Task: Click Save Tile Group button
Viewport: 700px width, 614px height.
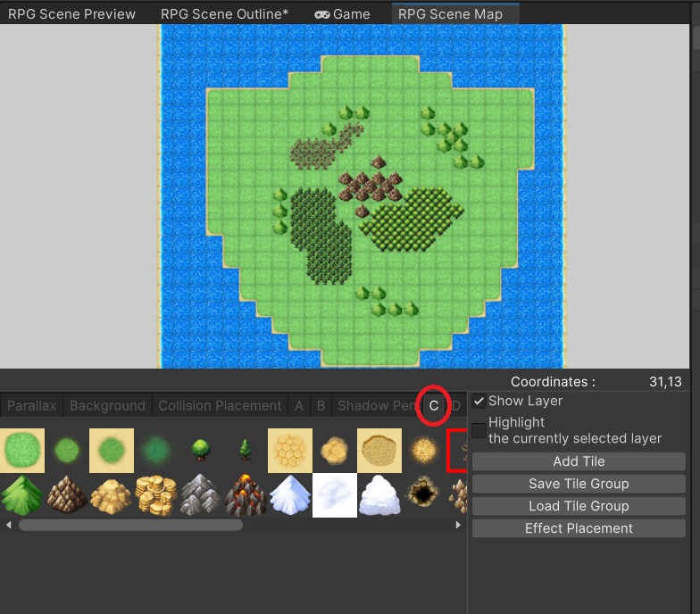Action: pos(579,484)
